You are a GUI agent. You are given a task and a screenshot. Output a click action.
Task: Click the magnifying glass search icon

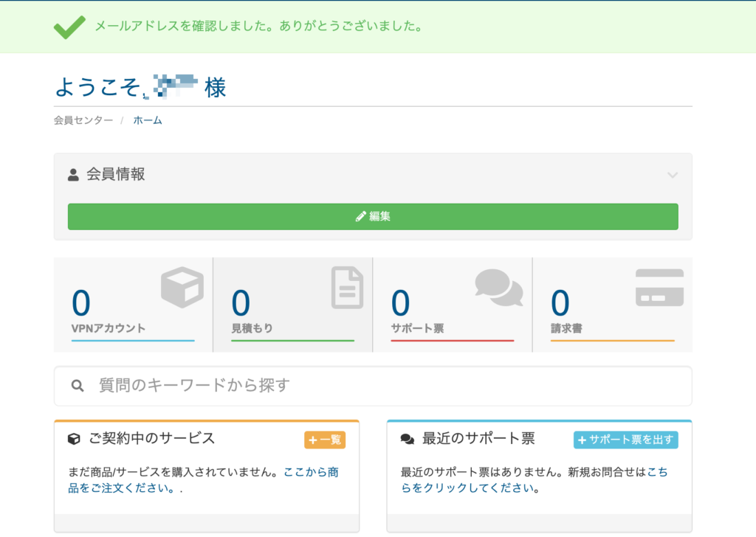[78, 386]
